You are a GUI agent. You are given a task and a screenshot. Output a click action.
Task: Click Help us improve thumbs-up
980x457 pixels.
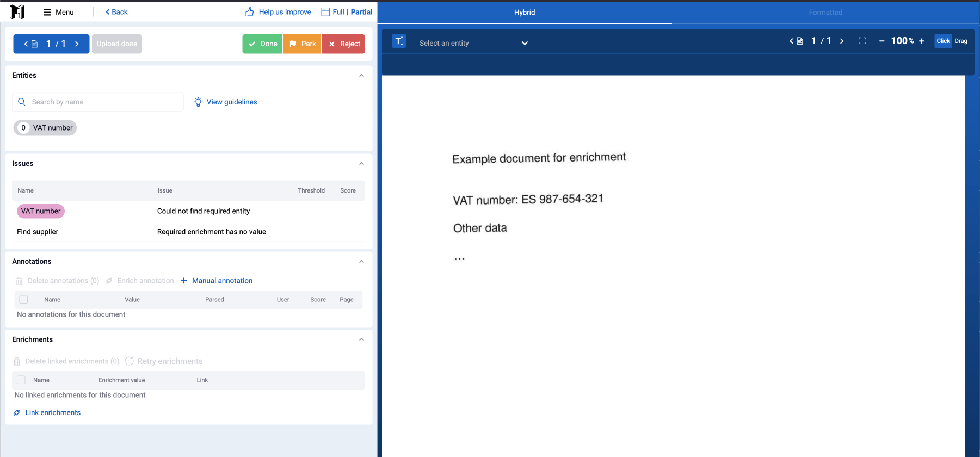[x=249, y=12]
